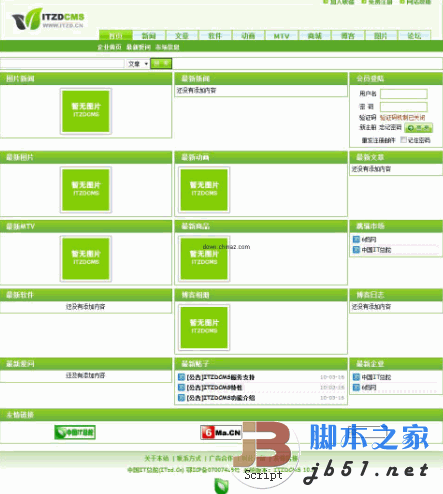Click the 新注册 link in login box
The image size is (443, 494).
click(367, 127)
